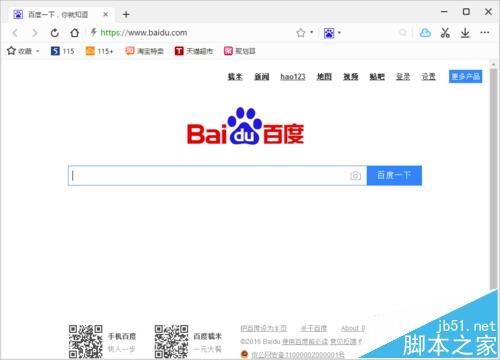
Task: Open the 115+ bookmark
Action: [x=99, y=51]
